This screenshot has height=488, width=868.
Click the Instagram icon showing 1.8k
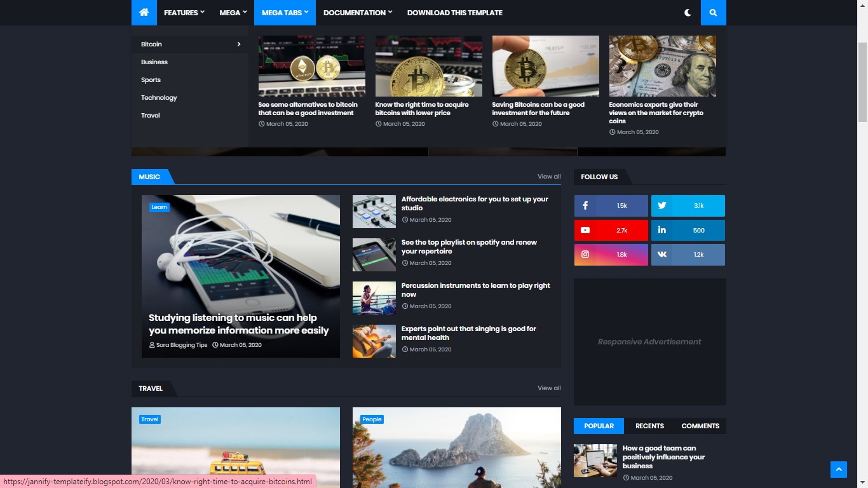click(x=611, y=254)
